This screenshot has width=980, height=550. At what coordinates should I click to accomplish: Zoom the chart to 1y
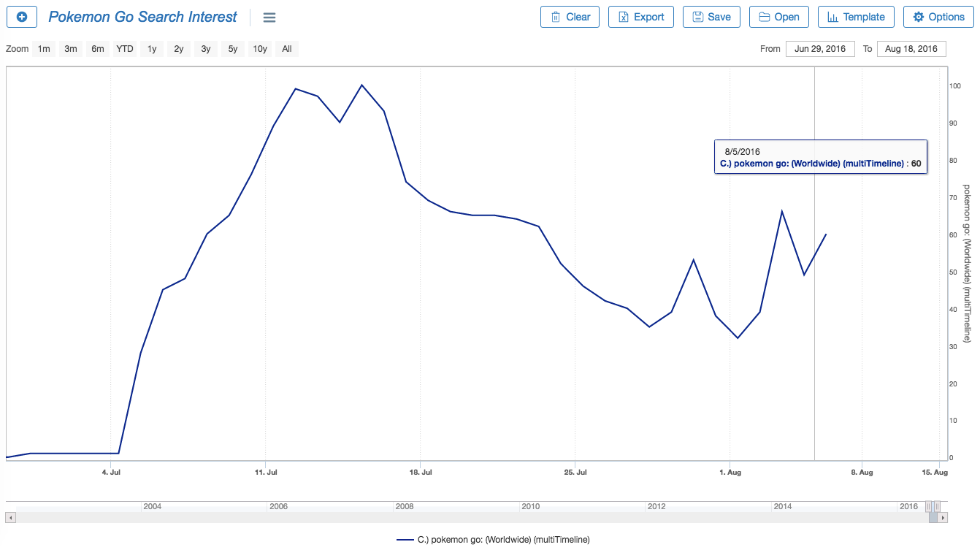pyautogui.click(x=152, y=49)
